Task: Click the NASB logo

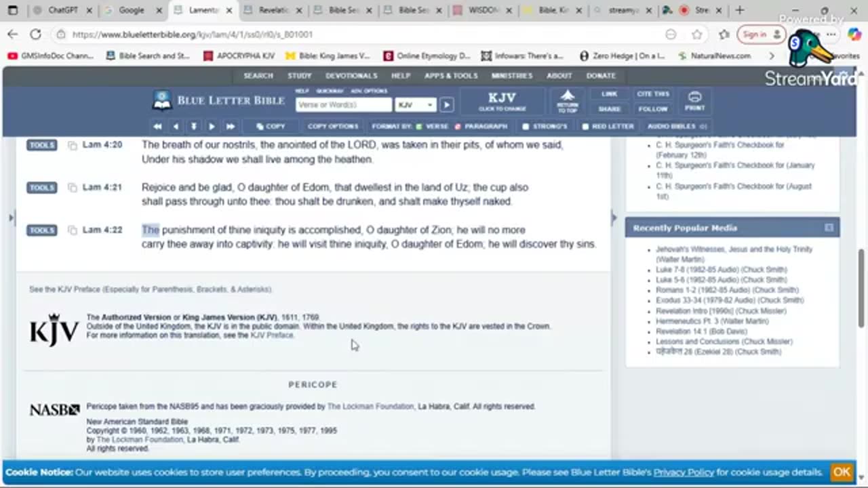Action: [54, 409]
